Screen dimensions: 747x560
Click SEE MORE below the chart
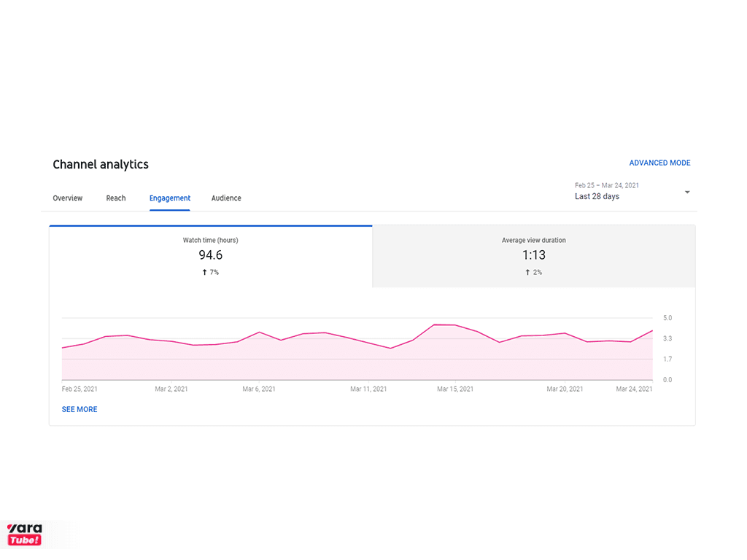80,410
